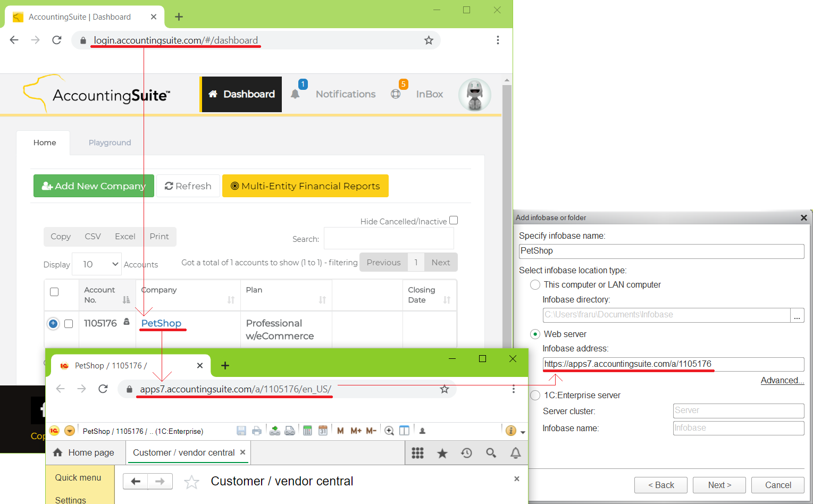This screenshot has width=813, height=504.
Task: Open the functions grid menu icon
Action: (x=418, y=453)
